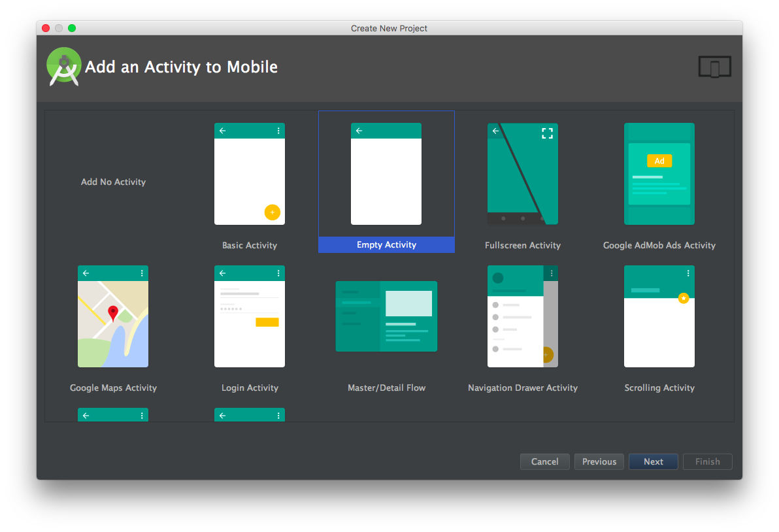Choose the Fullscreen Activity template
The image size is (779, 532).
523,174
